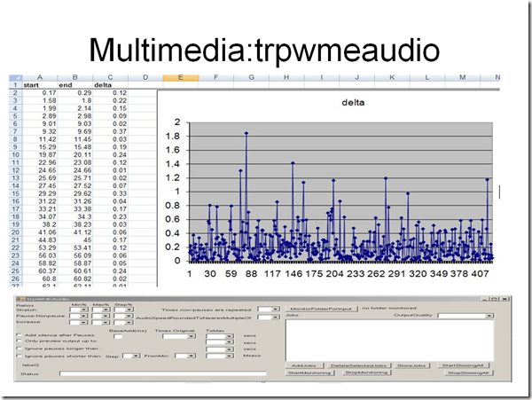
Task: Open secs dropdown for Only preview output
Action: pyautogui.click(x=230, y=342)
